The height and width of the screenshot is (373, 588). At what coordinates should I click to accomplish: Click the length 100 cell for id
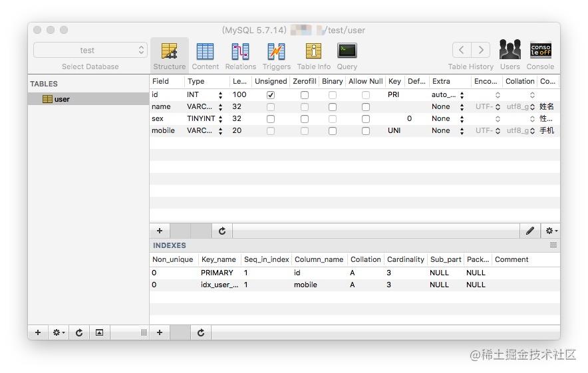click(239, 94)
